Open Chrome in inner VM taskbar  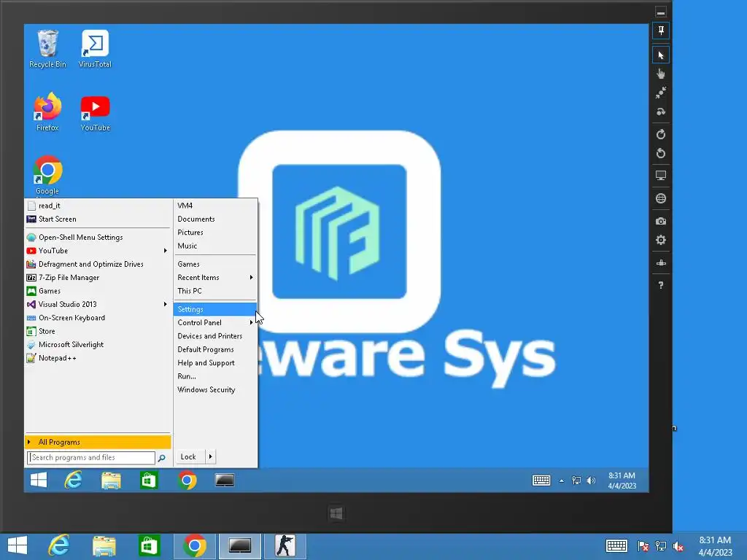187,480
